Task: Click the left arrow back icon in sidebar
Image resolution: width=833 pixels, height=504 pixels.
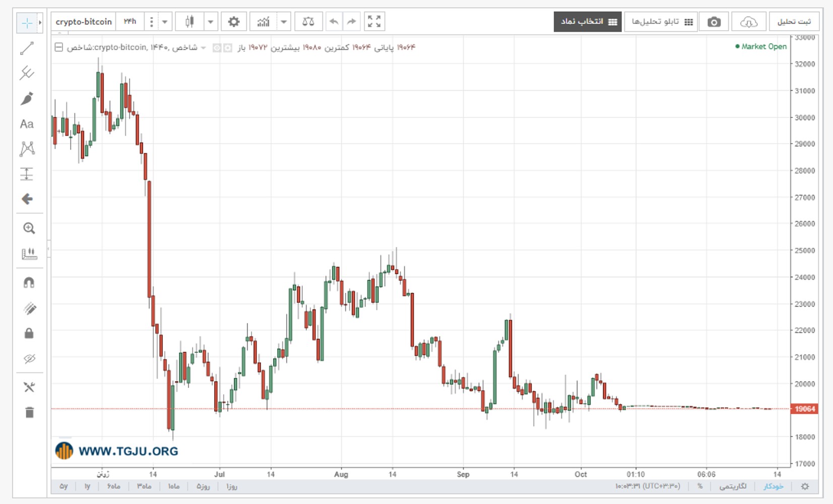Action: point(27,199)
